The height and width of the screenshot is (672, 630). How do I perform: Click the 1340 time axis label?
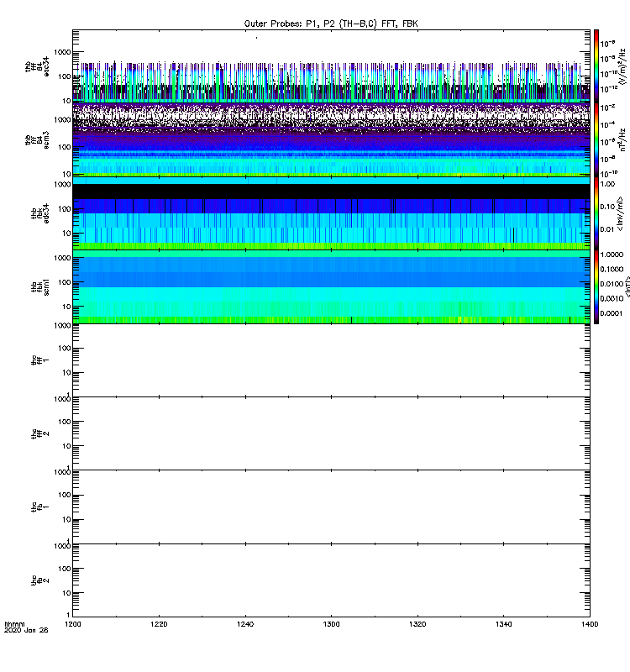tap(503, 624)
